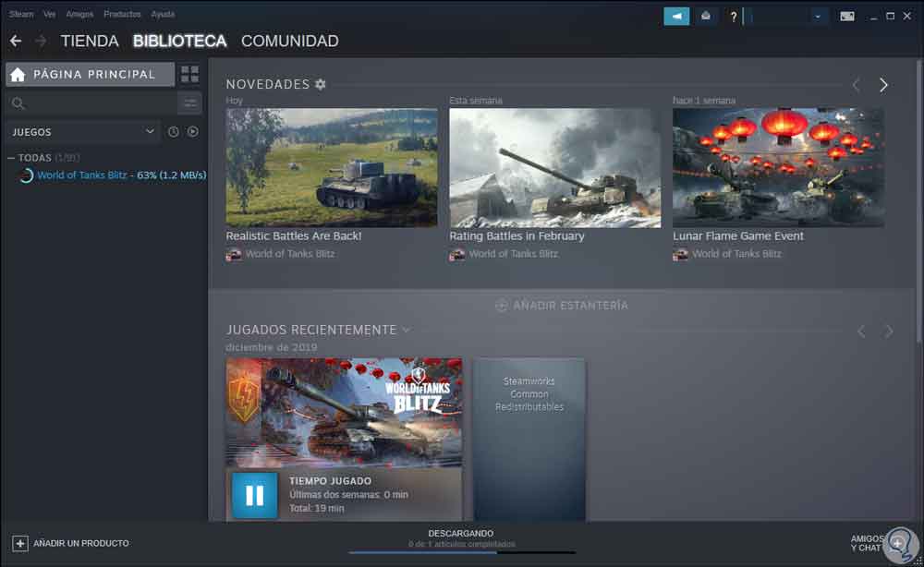Screen dimensions: 924x567
Task: Sort by recent activity clock icon
Action: (x=174, y=132)
